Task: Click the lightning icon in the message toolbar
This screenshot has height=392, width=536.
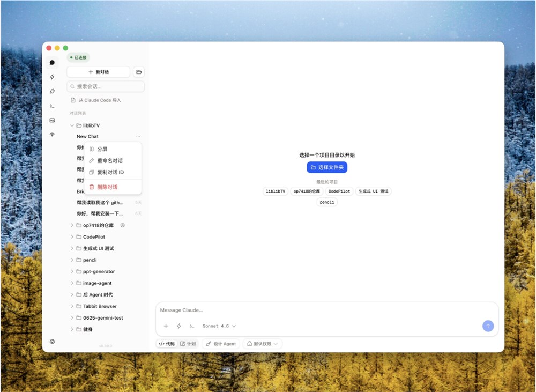Action: click(x=178, y=326)
